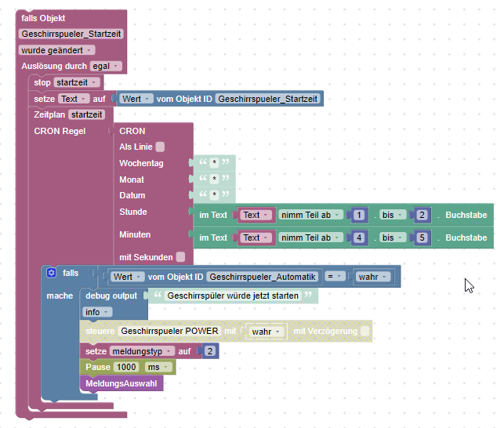Screen dimensions: 504x428
Task: Edit the Zeitplan name field 'startzeit'
Action: tap(86, 114)
